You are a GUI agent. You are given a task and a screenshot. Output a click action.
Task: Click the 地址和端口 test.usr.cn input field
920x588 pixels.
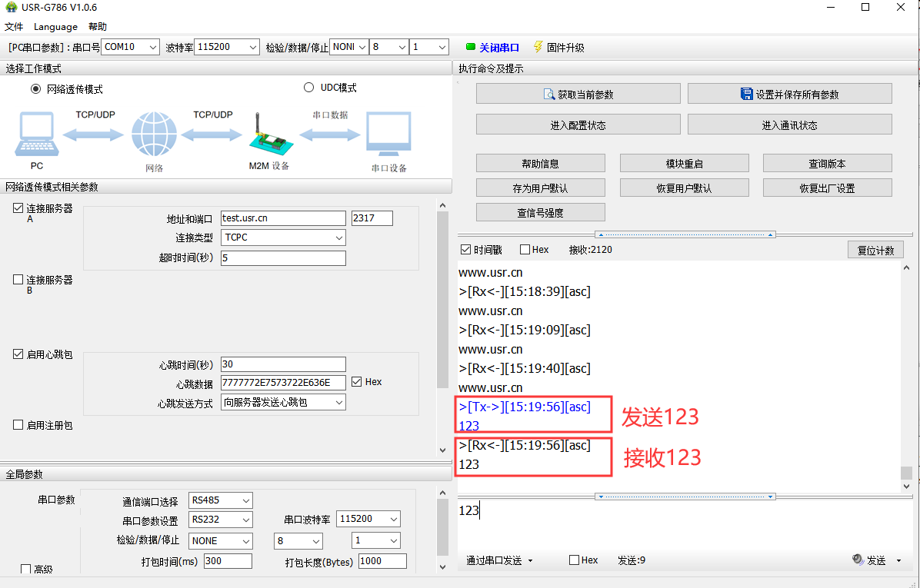coord(282,218)
